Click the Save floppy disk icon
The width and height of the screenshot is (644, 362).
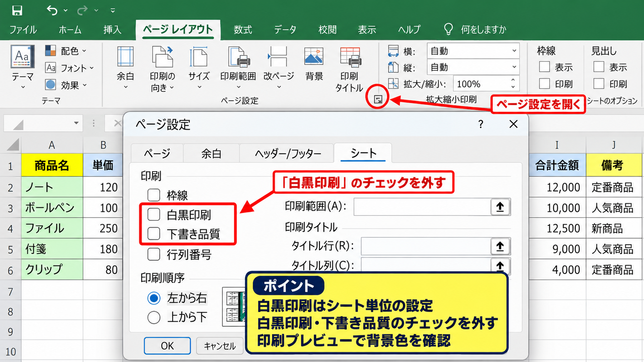pos(17,10)
